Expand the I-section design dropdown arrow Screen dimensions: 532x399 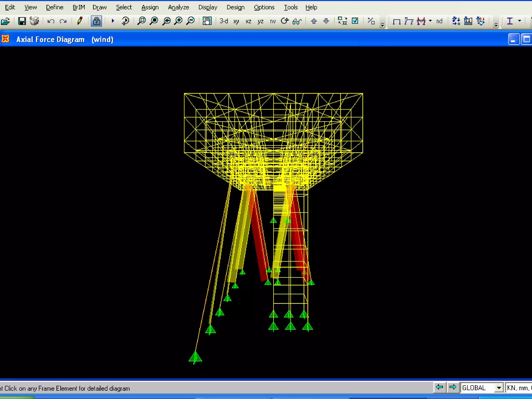520,21
